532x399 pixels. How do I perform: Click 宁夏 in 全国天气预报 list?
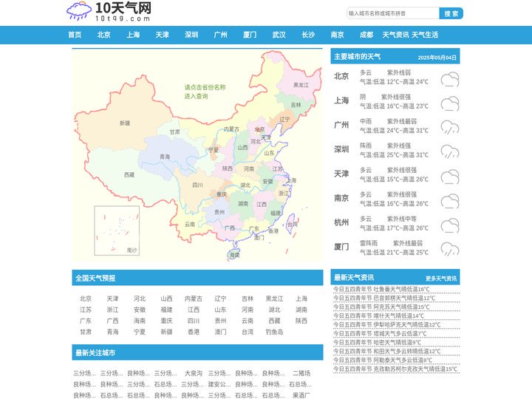(x=140, y=332)
